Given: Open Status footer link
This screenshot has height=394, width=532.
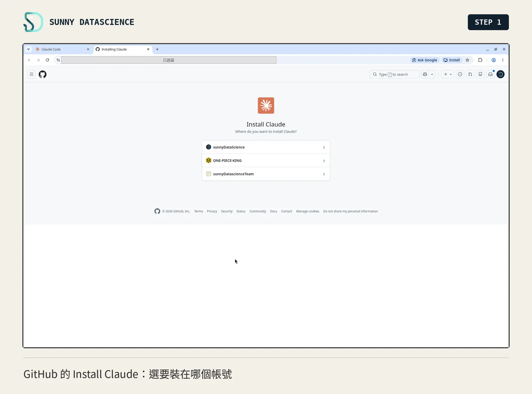Looking at the screenshot, I should pyautogui.click(x=241, y=211).
